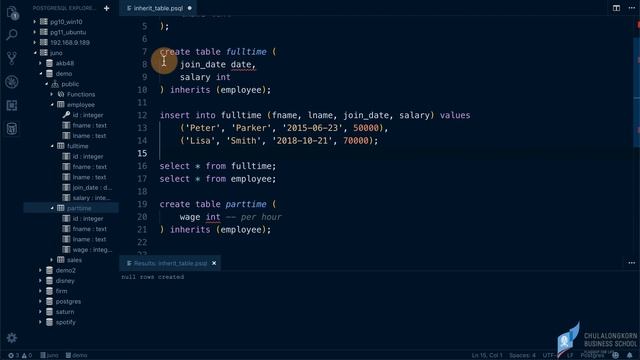Expand the firm database
640x360 pixels.
point(40,291)
